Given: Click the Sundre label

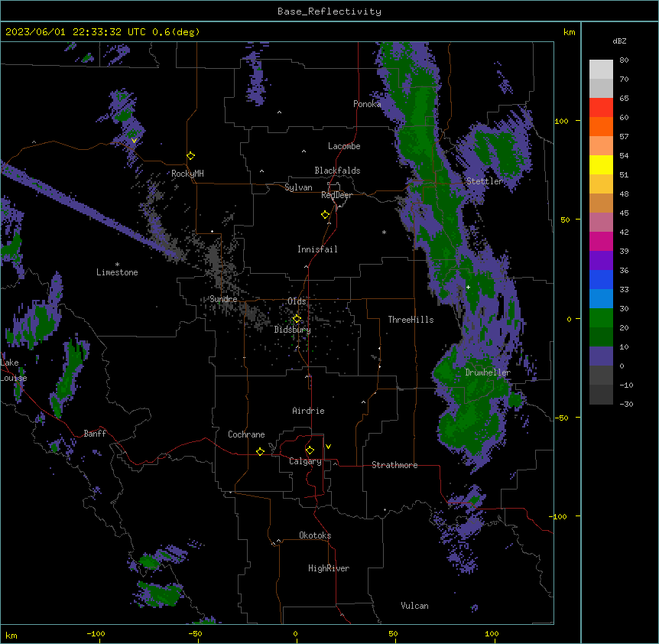Looking at the screenshot, I should coord(223,299).
